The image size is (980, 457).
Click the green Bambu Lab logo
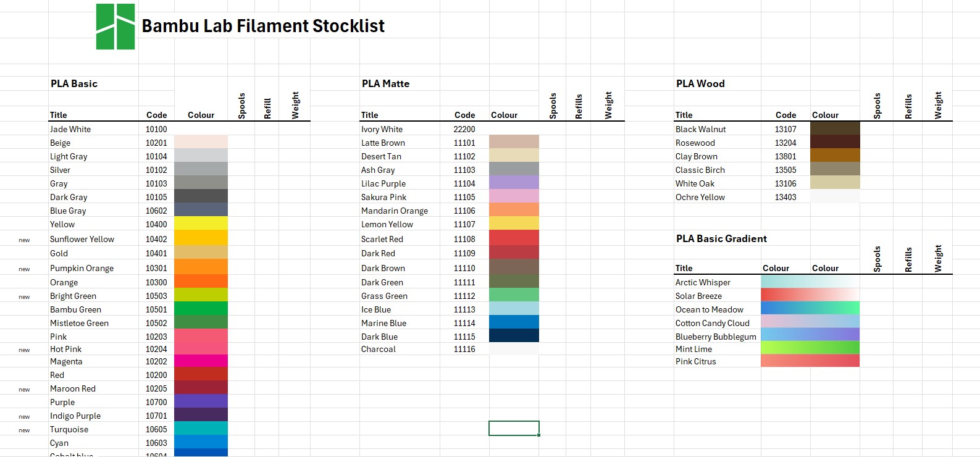115,27
